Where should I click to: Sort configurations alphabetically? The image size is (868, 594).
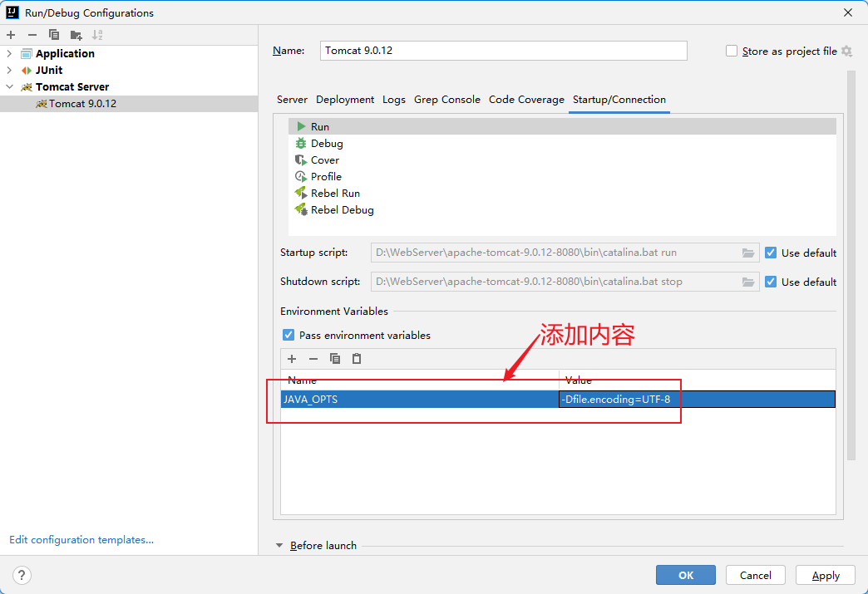tap(97, 35)
